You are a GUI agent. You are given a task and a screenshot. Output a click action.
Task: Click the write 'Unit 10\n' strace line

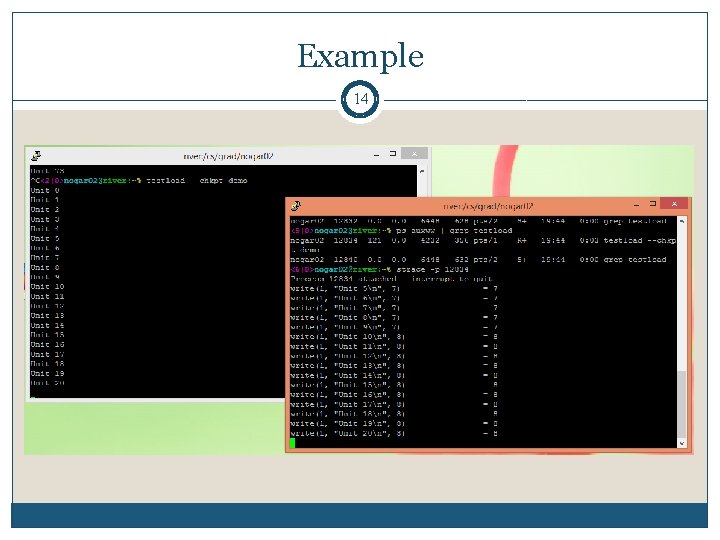(x=394, y=337)
